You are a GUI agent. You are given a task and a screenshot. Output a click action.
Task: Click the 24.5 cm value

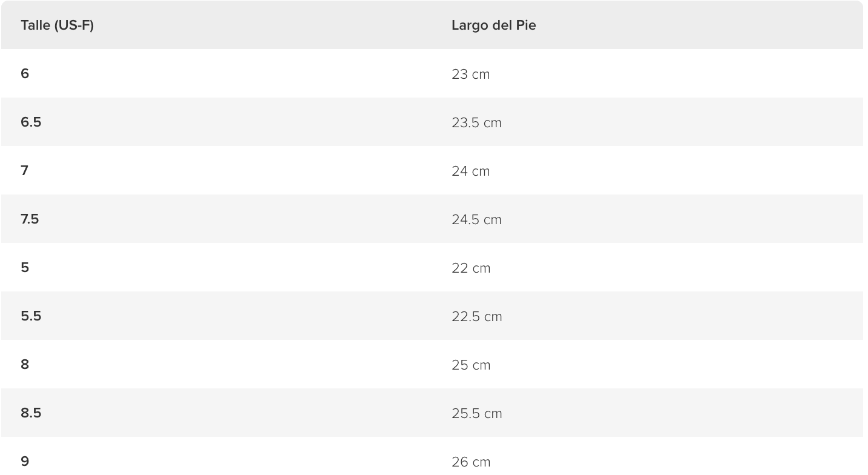tap(476, 219)
